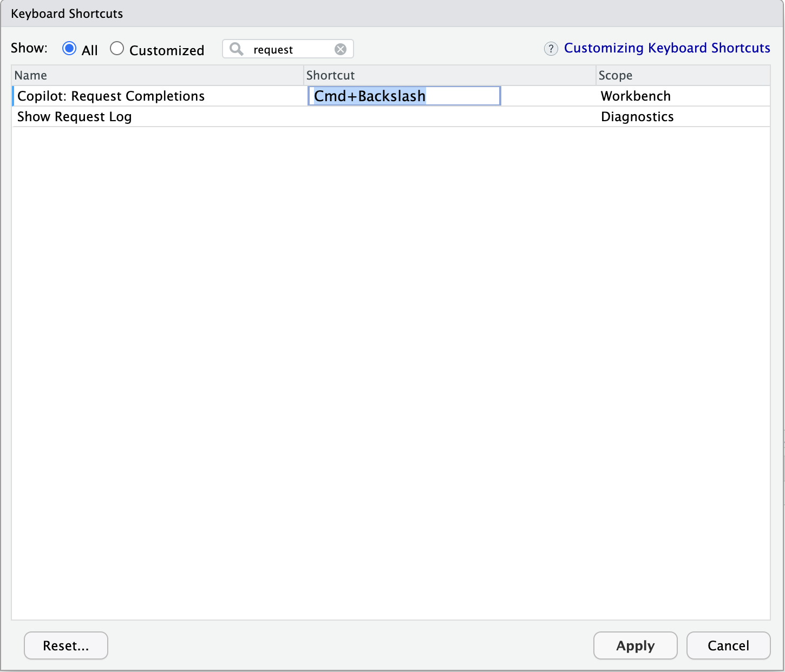Open Customizing Keyboard Shortcuts link
The height and width of the screenshot is (672, 785).
tap(667, 48)
